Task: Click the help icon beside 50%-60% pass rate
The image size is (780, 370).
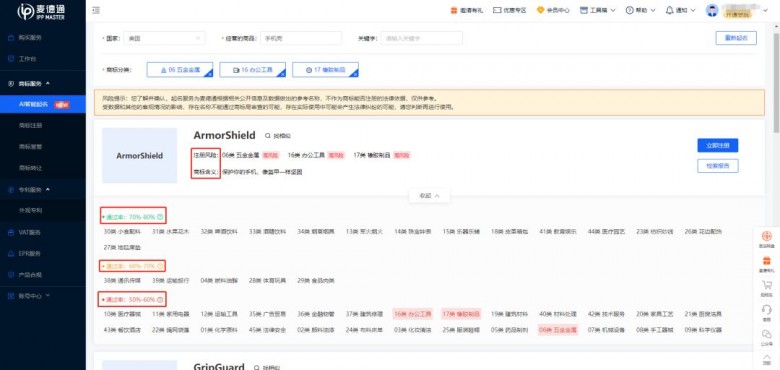Action: 160,300
